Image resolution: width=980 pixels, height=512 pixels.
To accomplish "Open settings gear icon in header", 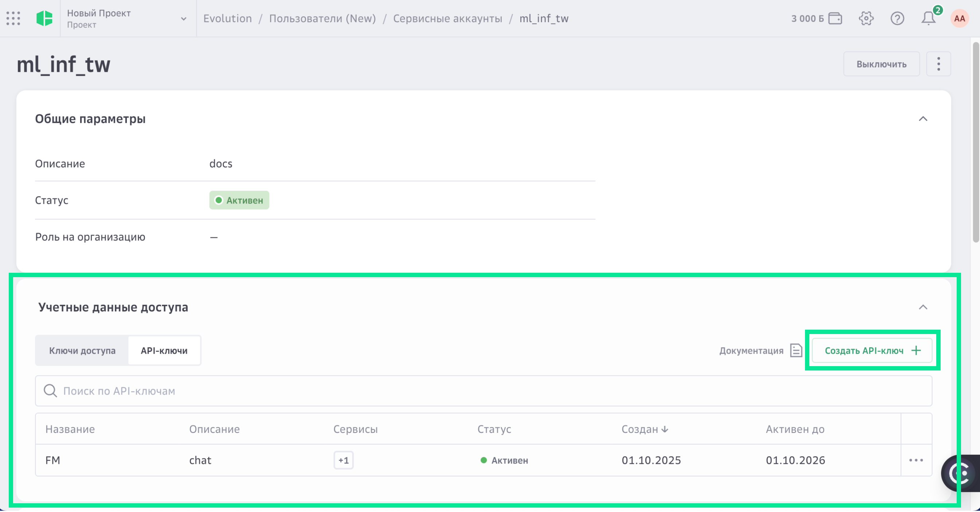I will click(x=866, y=18).
